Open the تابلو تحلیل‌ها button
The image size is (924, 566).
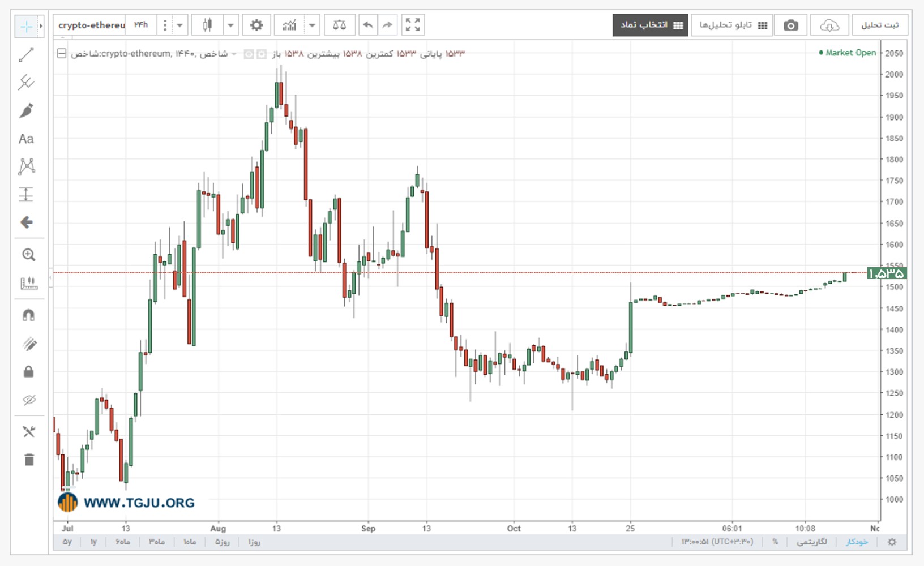click(x=731, y=25)
